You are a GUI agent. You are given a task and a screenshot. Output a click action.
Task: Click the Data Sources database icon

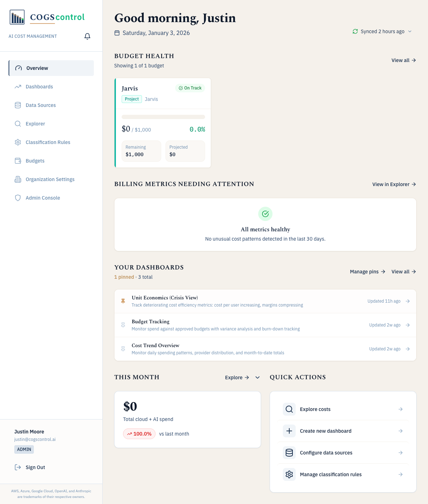pyautogui.click(x=18, y=105)
